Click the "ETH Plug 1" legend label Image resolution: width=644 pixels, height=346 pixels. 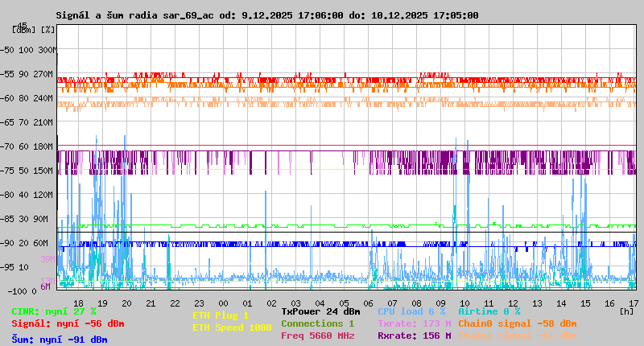[221, 315]
